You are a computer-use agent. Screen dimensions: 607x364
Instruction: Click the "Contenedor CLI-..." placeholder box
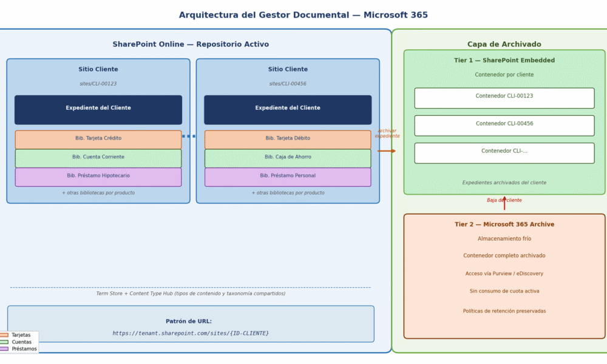tap(504, 153)
